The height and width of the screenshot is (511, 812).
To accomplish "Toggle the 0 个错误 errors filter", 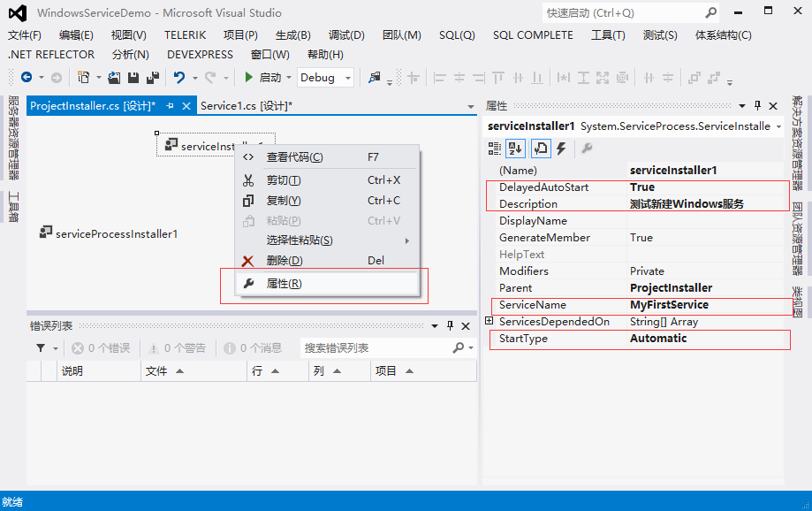I will click(x=101, y=348).
